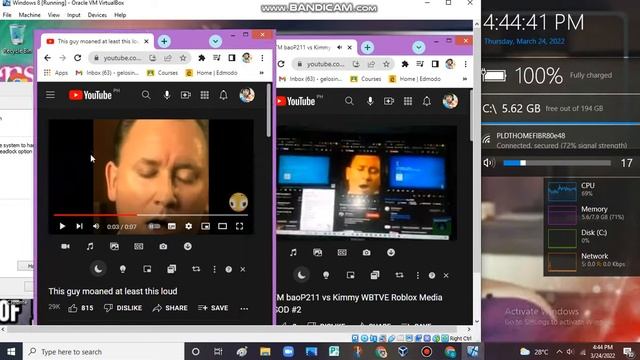Open create video icon in left window

186,95
